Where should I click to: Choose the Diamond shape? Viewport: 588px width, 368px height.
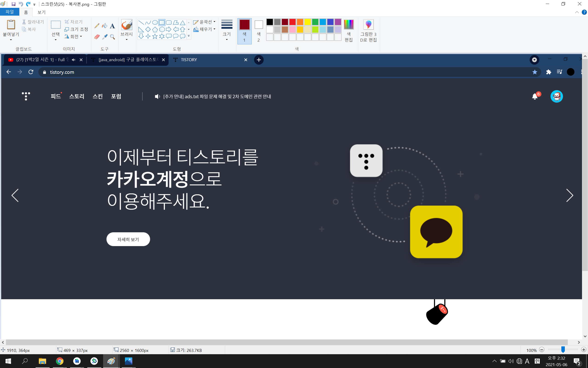[148, 29]
